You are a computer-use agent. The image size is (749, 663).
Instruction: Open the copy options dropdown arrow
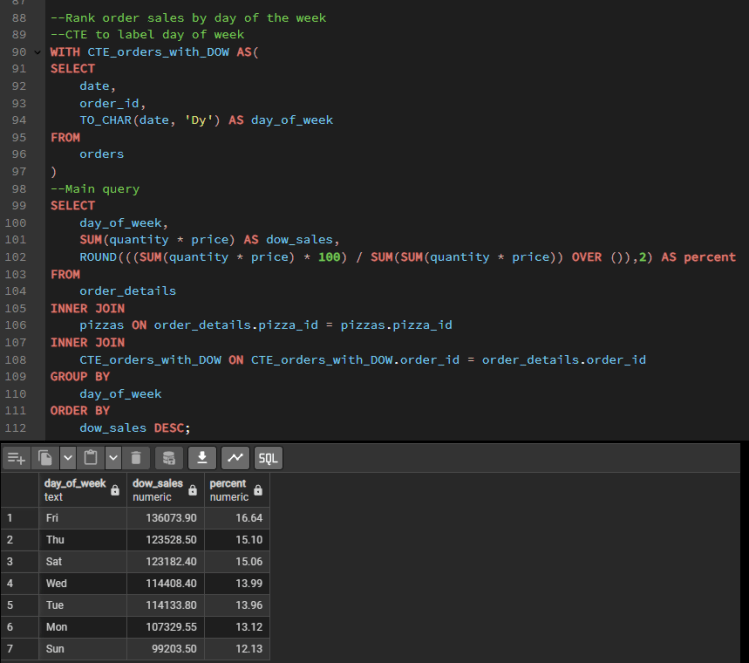pyautogui.click(x=68, y=458)
